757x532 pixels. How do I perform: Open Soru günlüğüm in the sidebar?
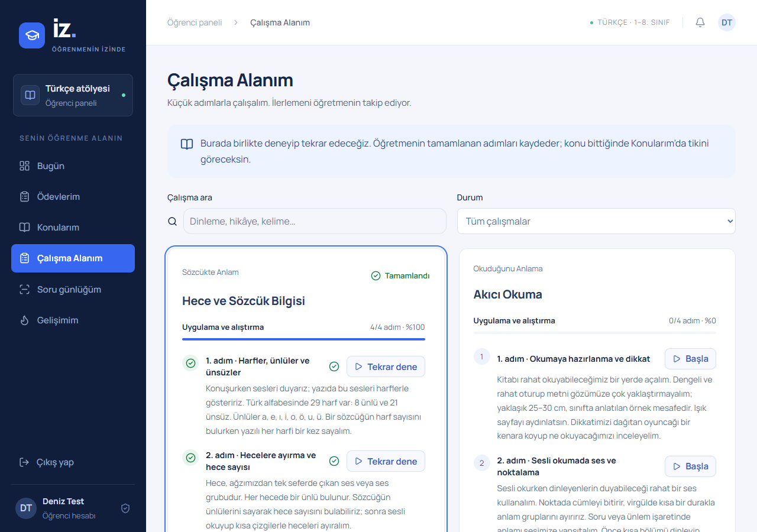point(73,290)
